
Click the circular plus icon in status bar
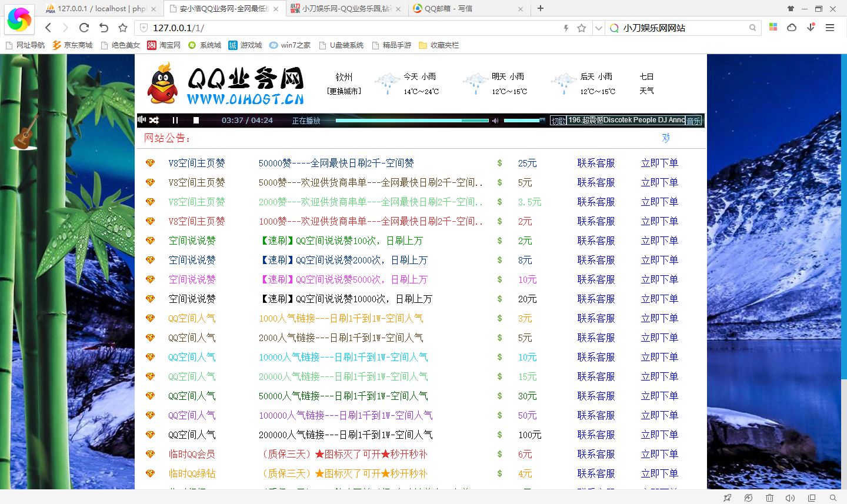[x=748, y=498]
